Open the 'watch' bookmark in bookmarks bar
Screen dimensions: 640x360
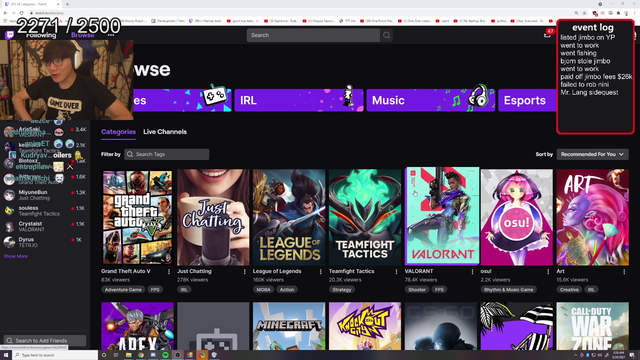tap(442, 21)
